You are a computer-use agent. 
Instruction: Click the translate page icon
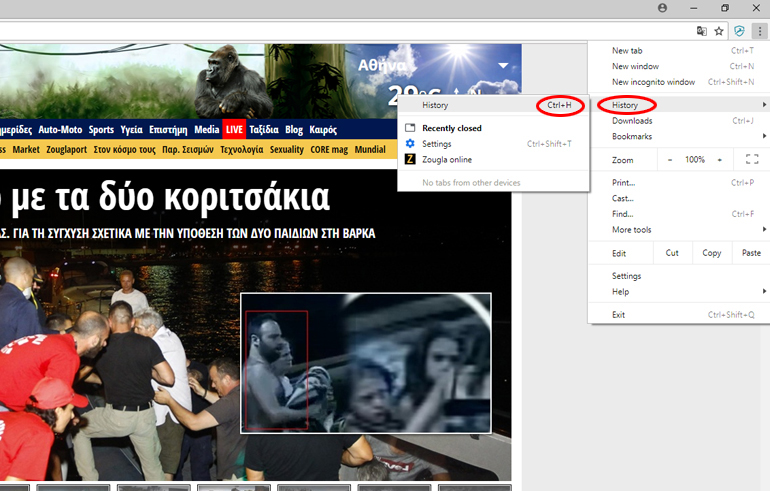point(702,31)
